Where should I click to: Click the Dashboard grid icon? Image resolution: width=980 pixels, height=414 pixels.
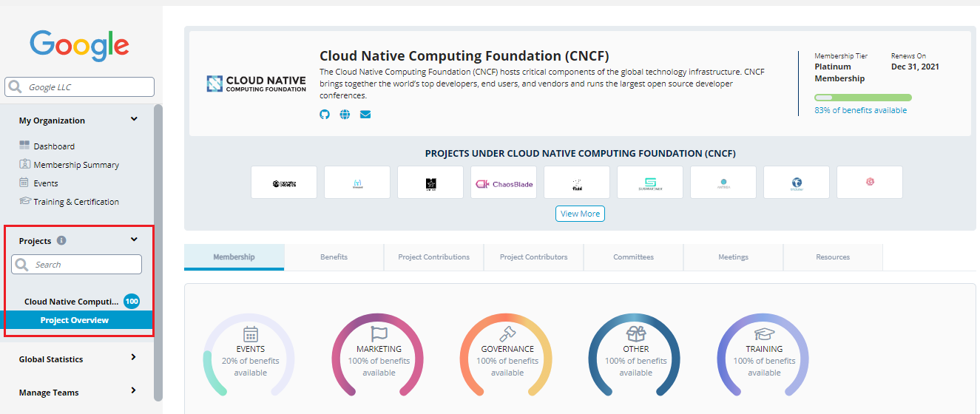click(24, 146)
